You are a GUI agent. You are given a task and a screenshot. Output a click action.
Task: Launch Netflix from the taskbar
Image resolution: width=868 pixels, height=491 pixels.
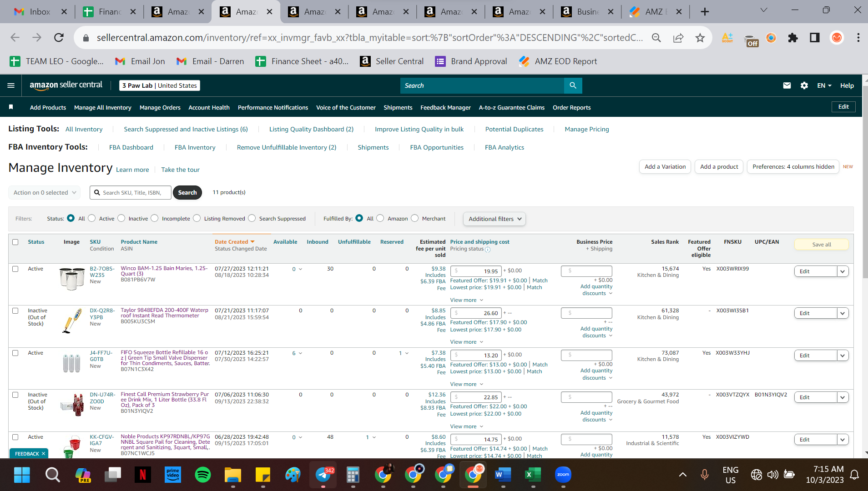pyautogui.click(x=142, y=475)
